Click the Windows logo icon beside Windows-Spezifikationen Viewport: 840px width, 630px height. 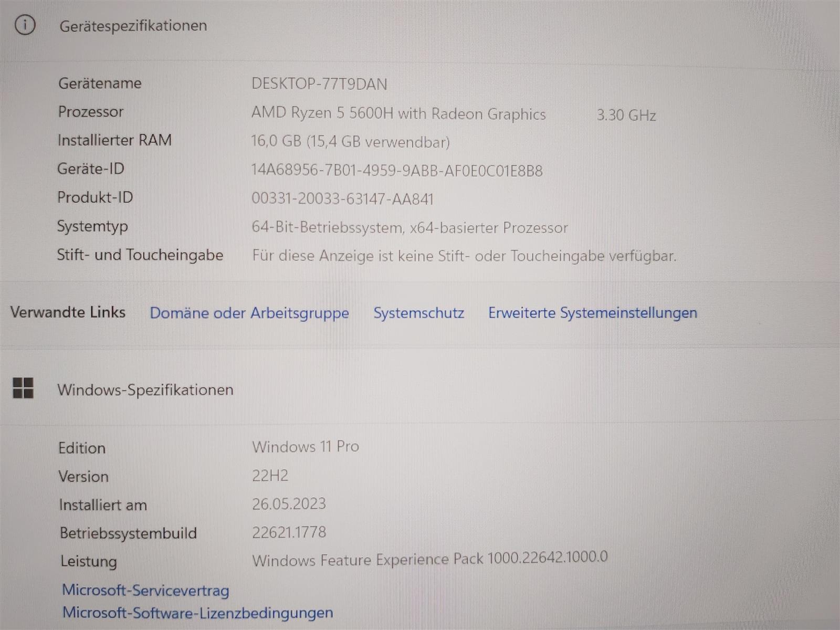(x=23, y=388)
